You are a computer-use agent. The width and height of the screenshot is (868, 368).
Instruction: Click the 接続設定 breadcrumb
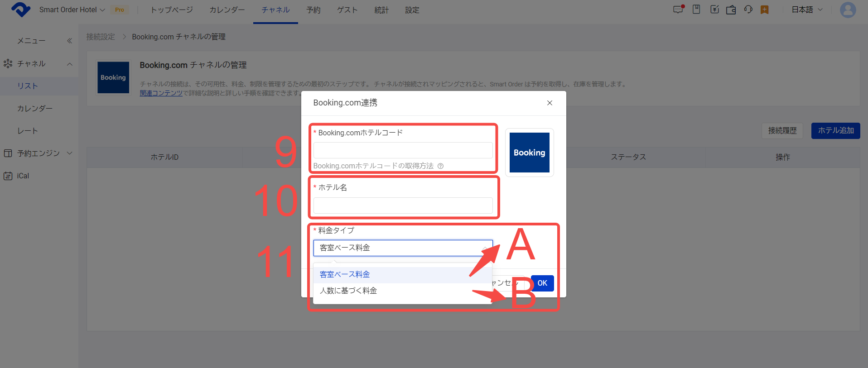[101, 37]
